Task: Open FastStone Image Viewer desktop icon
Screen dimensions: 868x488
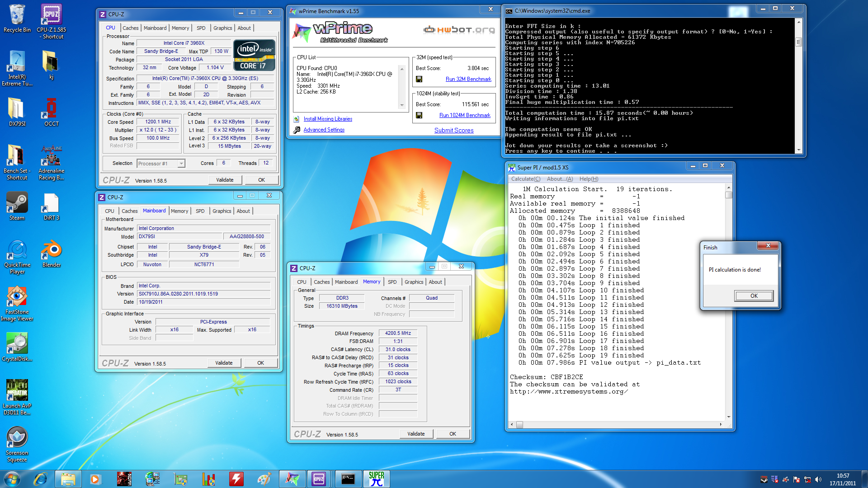Action: click(x=17, y=304)
